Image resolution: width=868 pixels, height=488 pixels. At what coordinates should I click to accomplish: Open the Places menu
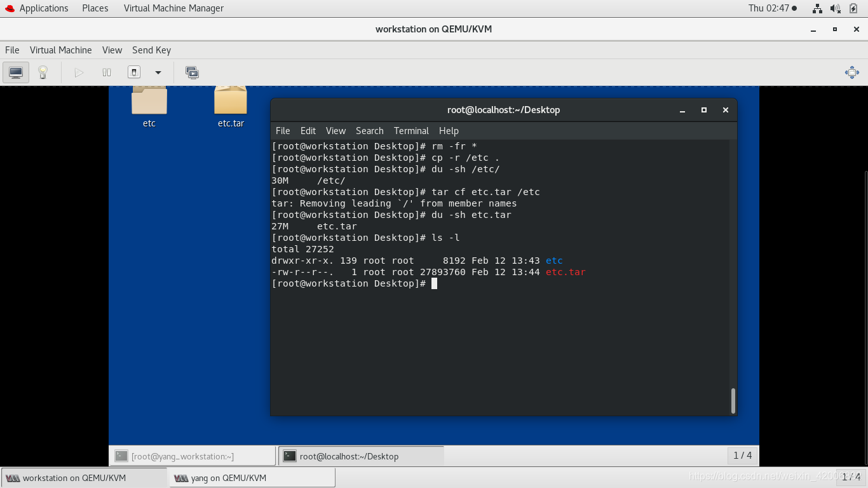(95, 8)
